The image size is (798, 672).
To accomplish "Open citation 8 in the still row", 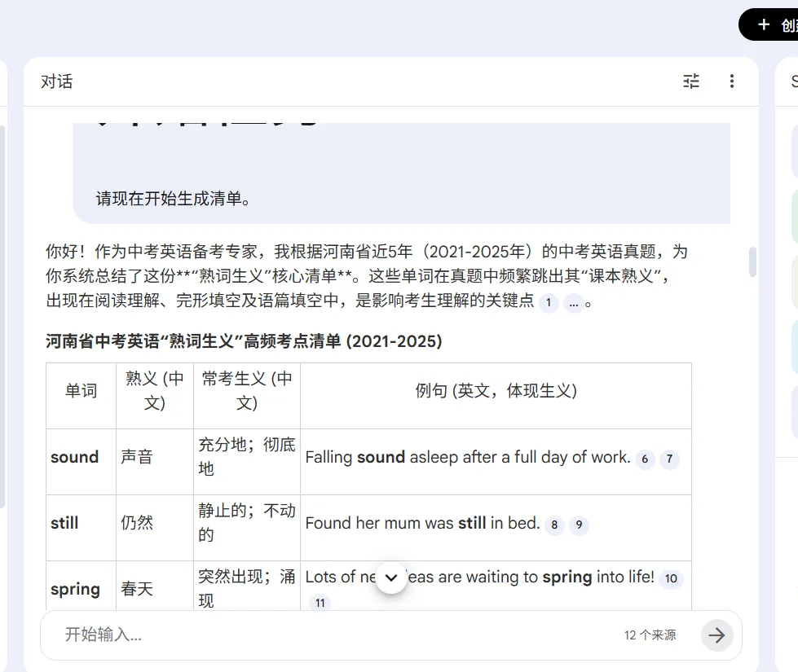I will tap(554, 525).
